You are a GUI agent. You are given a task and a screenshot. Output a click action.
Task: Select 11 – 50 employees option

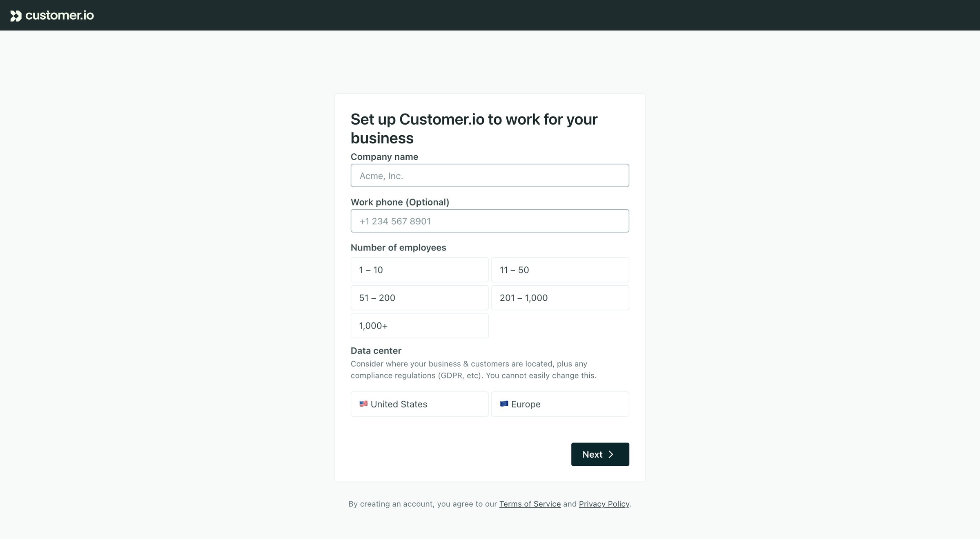[x=560, y=270]
